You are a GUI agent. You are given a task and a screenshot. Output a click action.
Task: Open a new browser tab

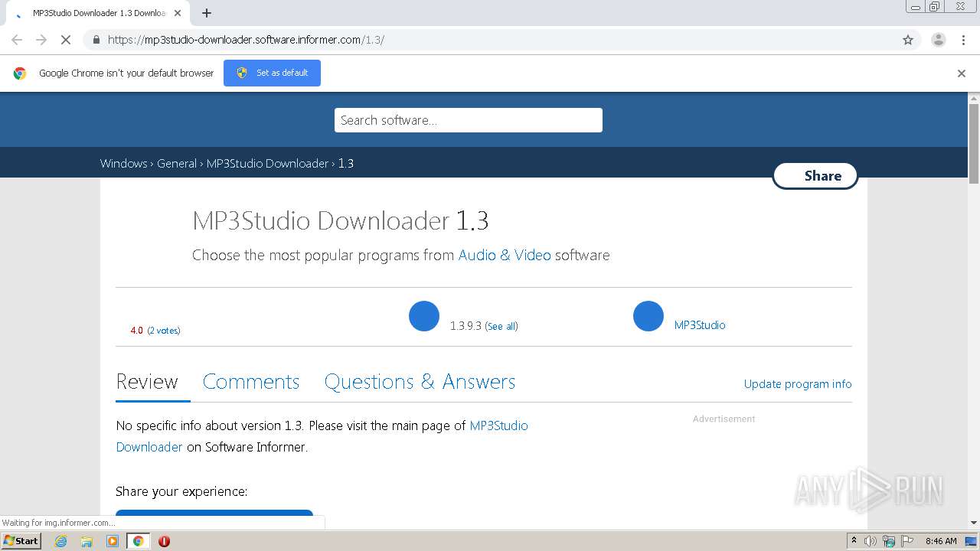click(x=207, y=13)
